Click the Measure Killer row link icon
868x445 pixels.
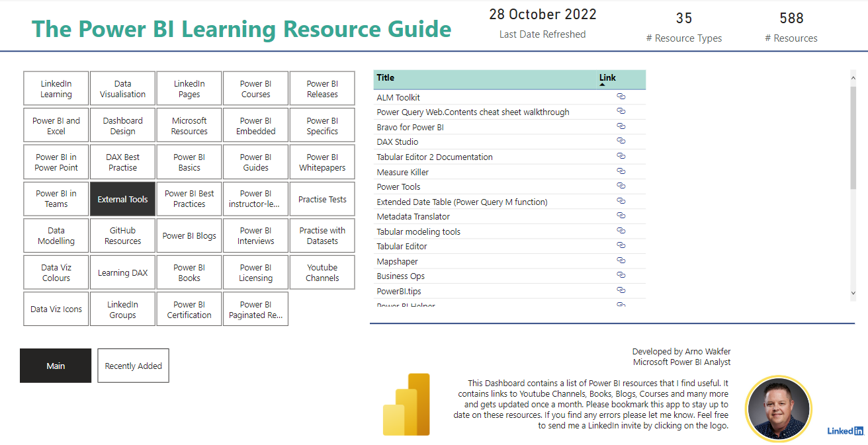(x=621, y=172)
